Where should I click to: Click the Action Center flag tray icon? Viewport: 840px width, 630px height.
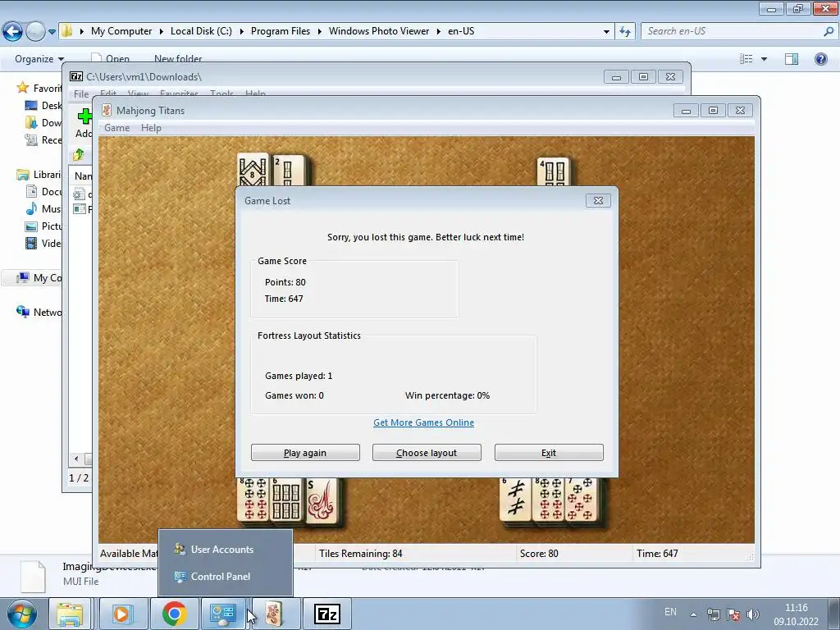733,614
